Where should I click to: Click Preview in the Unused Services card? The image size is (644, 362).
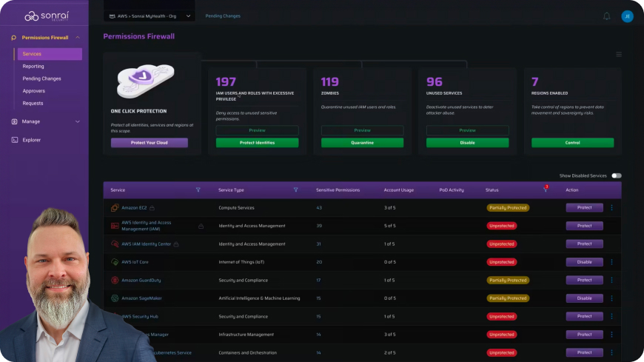pyautogui.click(x=467, y=130)
